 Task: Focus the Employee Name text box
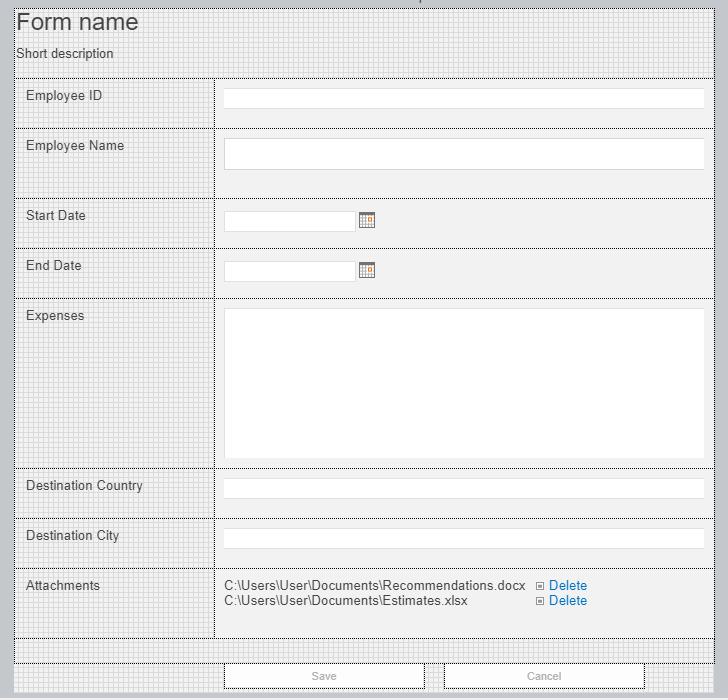click(x=464, y=154)
